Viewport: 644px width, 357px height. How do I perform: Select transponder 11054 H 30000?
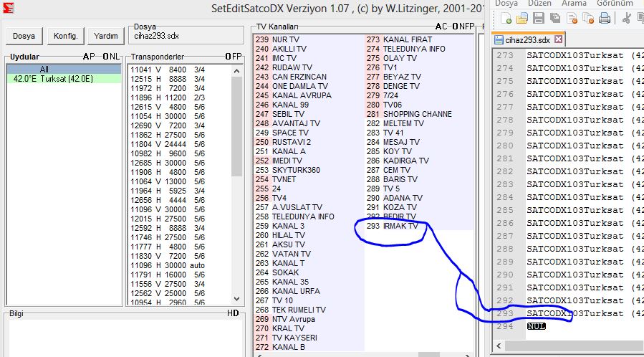point(168,116)
